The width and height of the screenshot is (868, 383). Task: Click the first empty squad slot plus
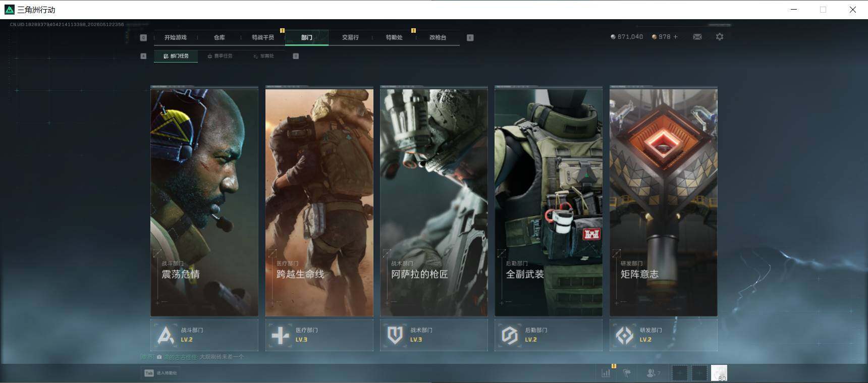(x=680, y=373)
